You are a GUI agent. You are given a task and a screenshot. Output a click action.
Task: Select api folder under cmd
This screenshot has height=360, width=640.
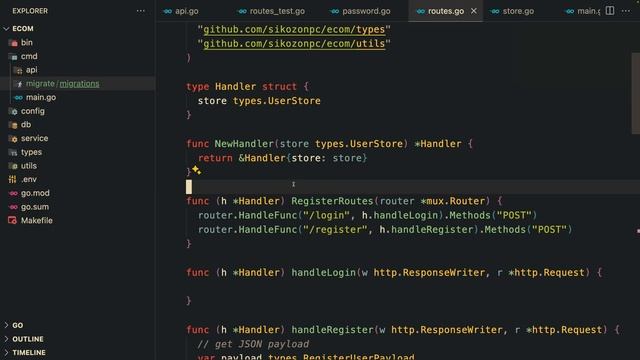click(31, 70)
